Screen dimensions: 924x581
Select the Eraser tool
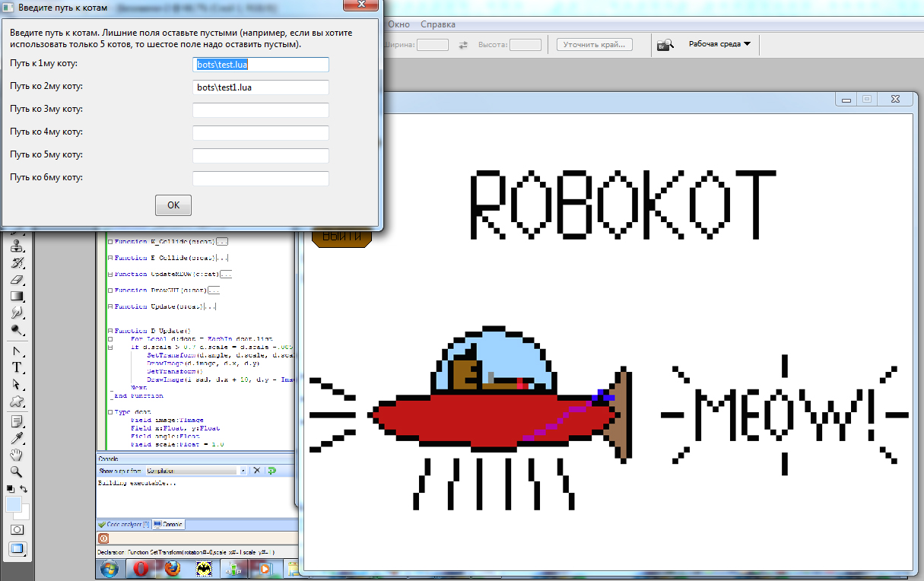pos(17,280)
